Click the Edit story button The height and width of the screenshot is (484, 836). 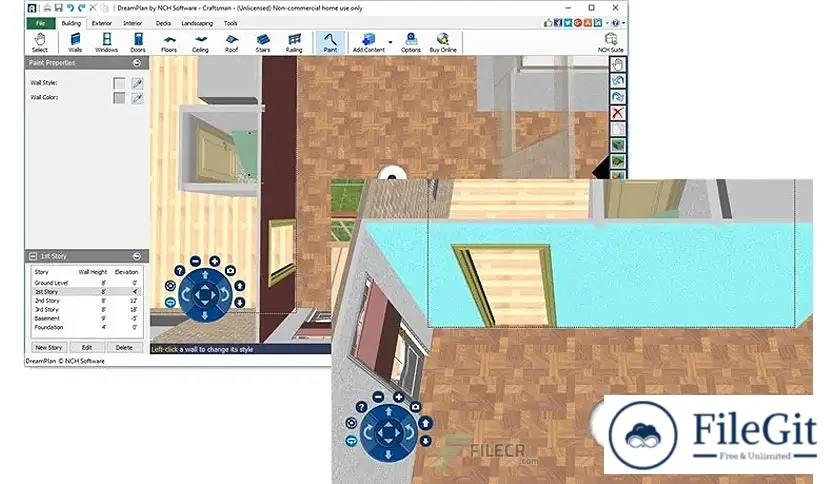[86, 348]
